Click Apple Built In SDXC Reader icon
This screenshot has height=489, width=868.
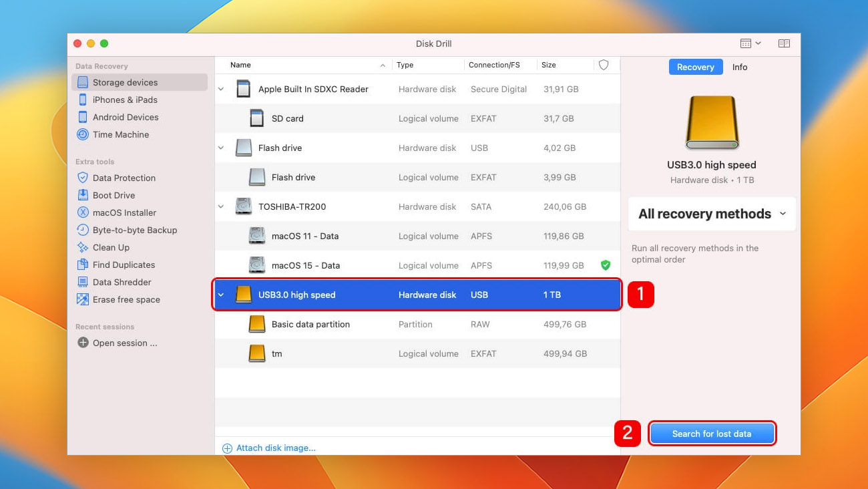pos(244,89)
